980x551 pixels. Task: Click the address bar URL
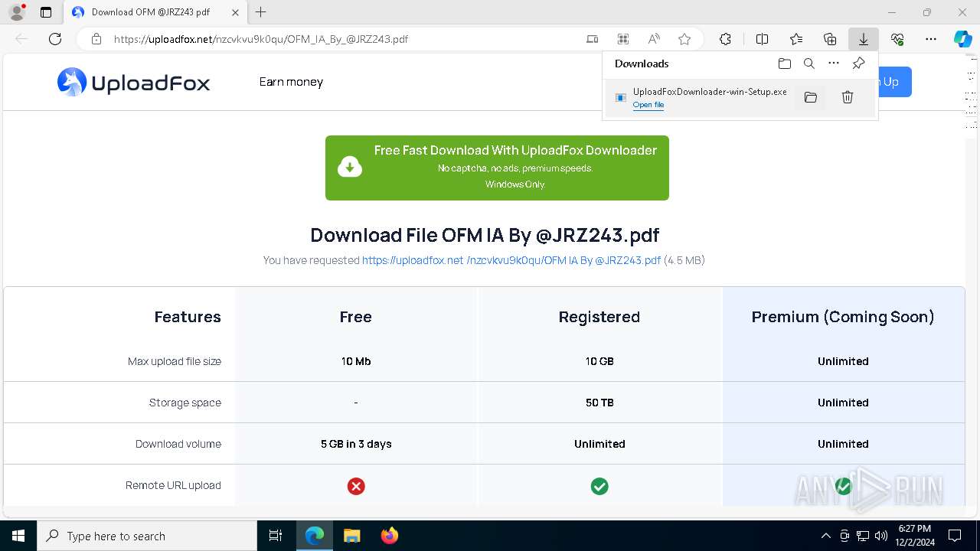(x=261, y=39)
